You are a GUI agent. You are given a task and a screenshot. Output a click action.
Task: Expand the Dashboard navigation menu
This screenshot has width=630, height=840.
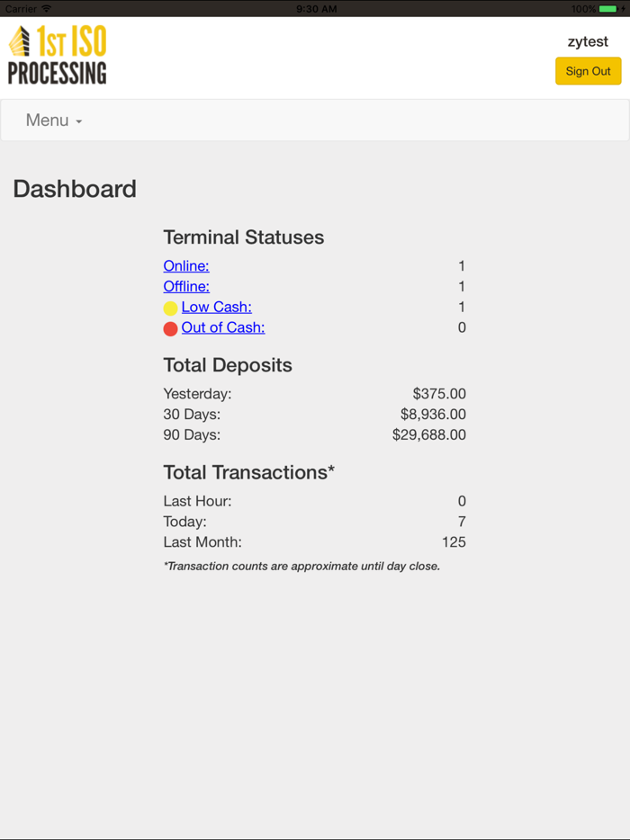[51, 119]
